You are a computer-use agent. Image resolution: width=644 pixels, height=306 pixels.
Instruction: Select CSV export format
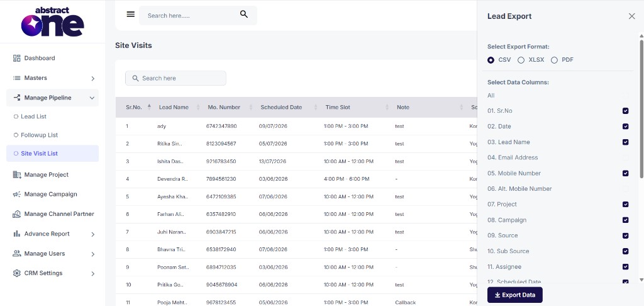coord(491,60)
